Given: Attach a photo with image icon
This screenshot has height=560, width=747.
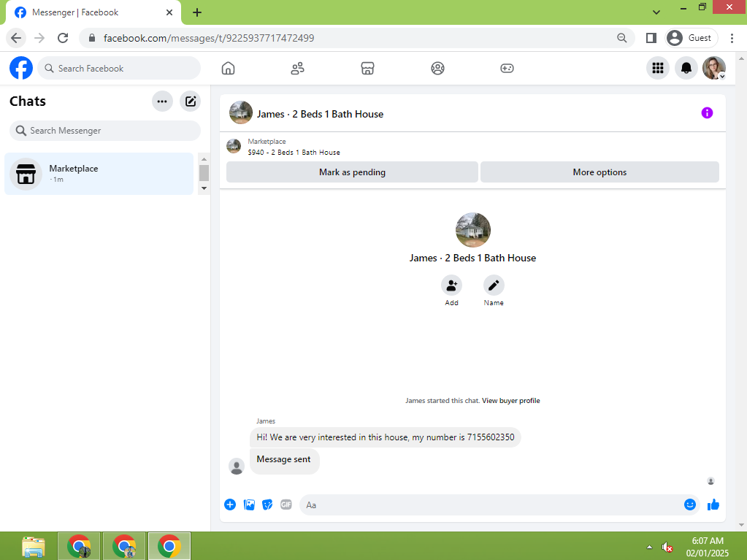Looking at the screenshot, I should pos(249,505).
